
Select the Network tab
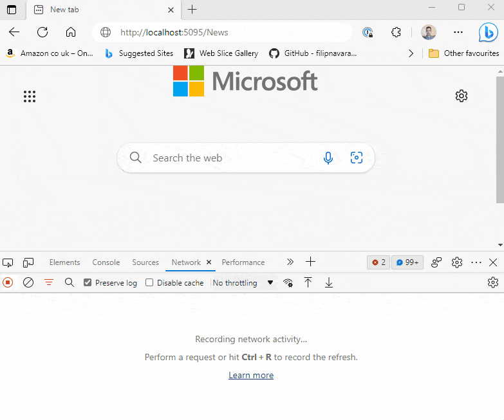186,262
